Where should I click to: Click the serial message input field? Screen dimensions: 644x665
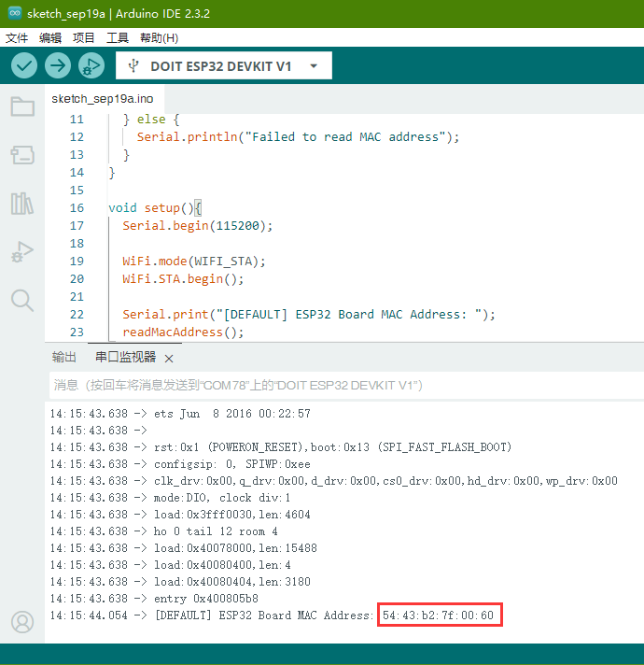[x=346, y=385]
